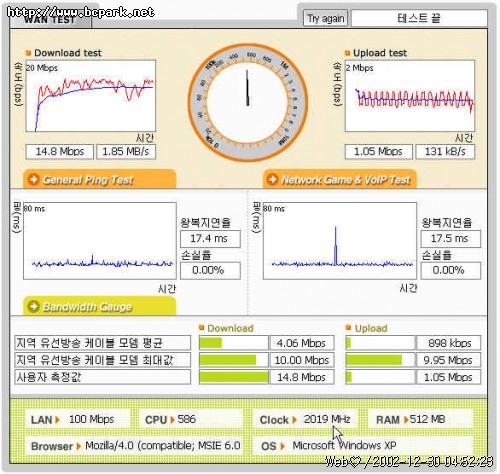This screenshot has height=474, width=500.
Task: Click the Bandwidth Upload column bullet icon
Action: (348, 328)
